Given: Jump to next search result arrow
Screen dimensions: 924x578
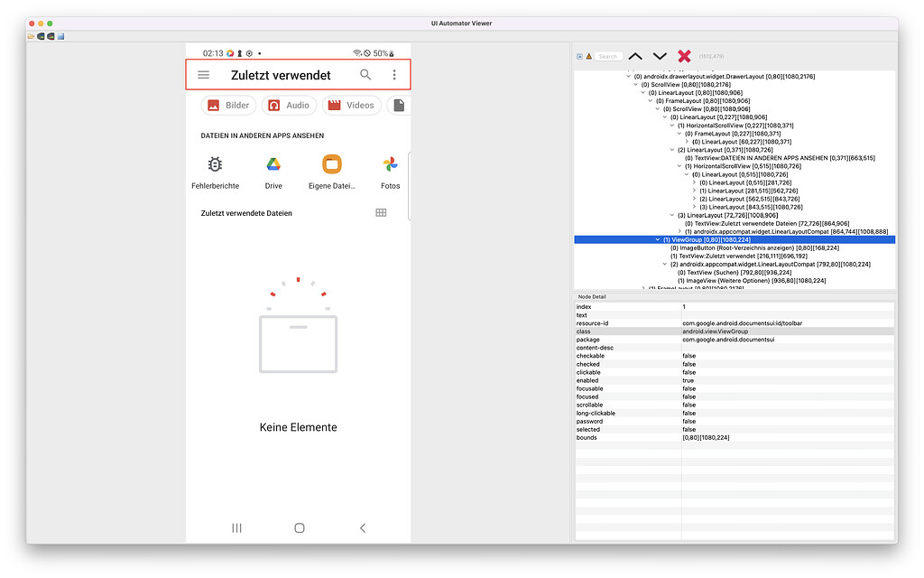Looking at the screenshot, I should 659,56.
